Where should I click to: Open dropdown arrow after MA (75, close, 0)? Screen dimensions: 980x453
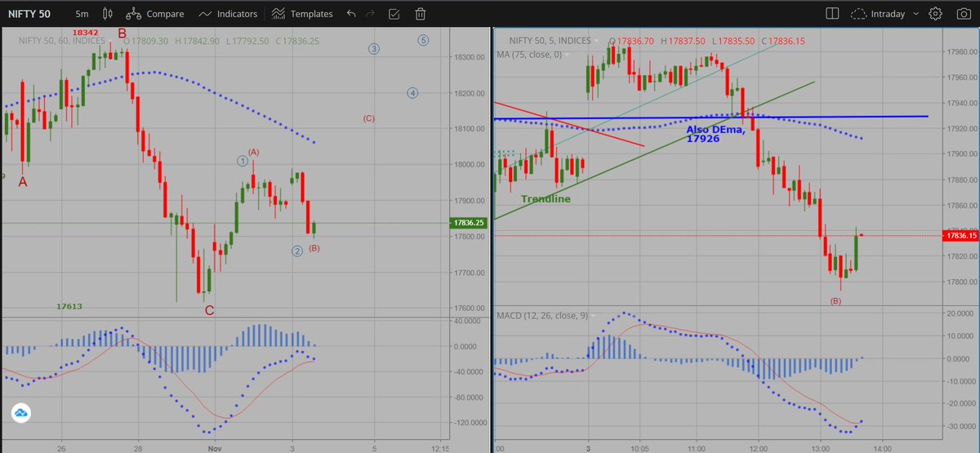568,55
